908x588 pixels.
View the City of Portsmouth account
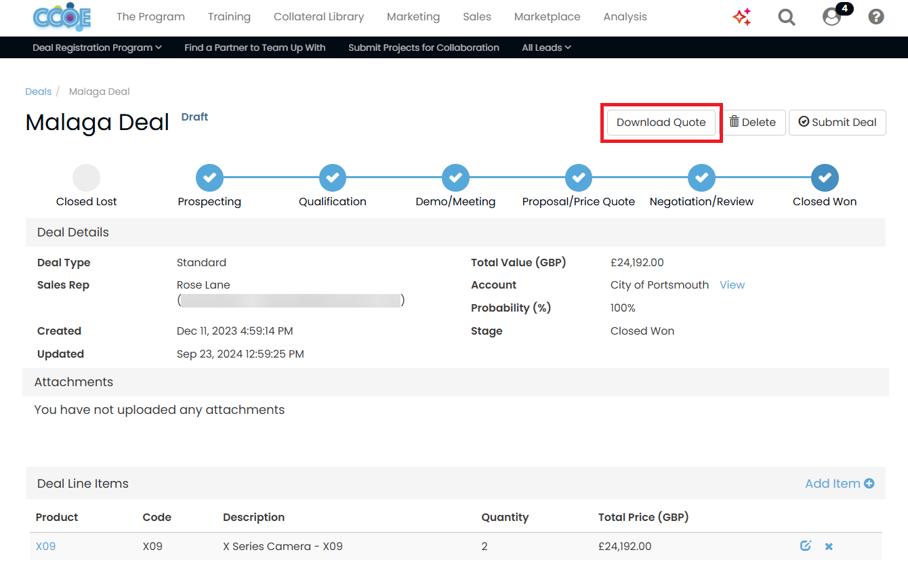(732, 285)
